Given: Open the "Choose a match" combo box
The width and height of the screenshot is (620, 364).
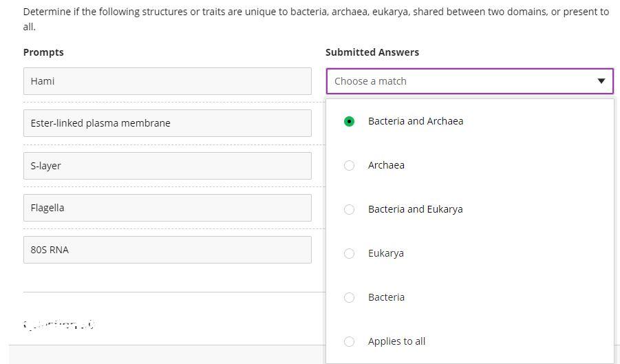Looking at the screenshot, I should [x=461, y=81].
